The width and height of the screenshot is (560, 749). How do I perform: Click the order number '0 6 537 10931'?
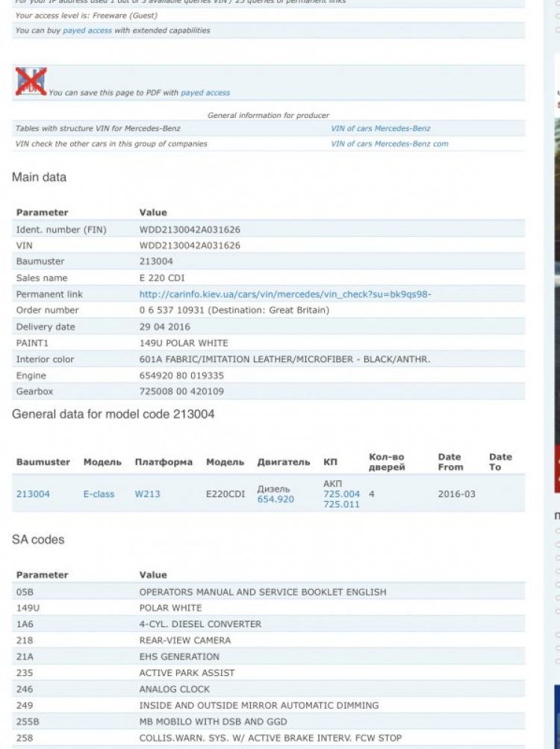172,311
